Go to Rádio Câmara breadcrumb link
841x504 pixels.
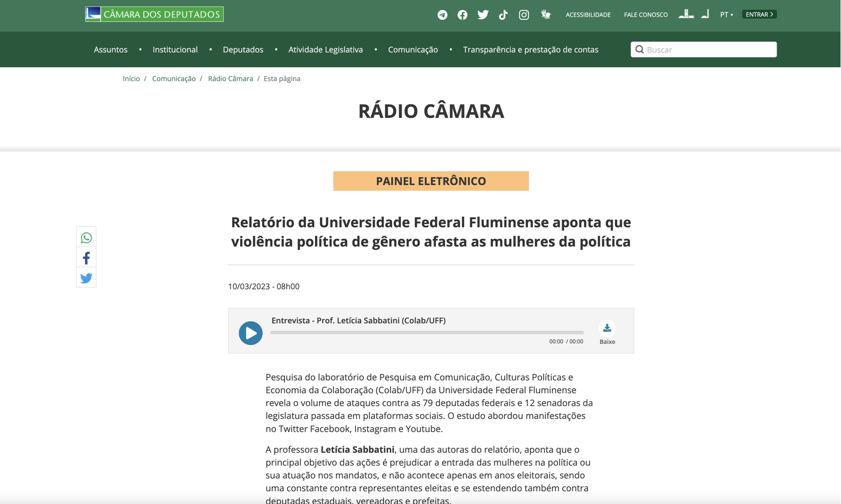(x=230, y=79)
